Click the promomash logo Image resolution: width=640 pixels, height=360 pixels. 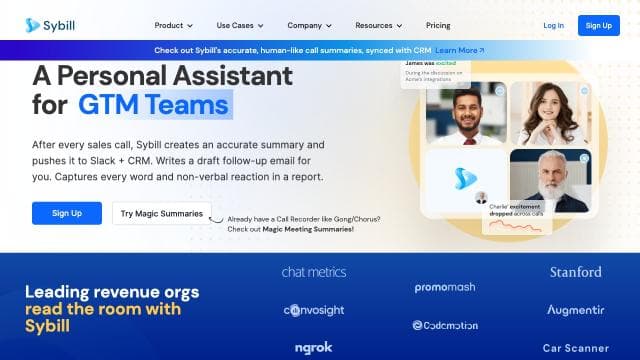point(445,287)
